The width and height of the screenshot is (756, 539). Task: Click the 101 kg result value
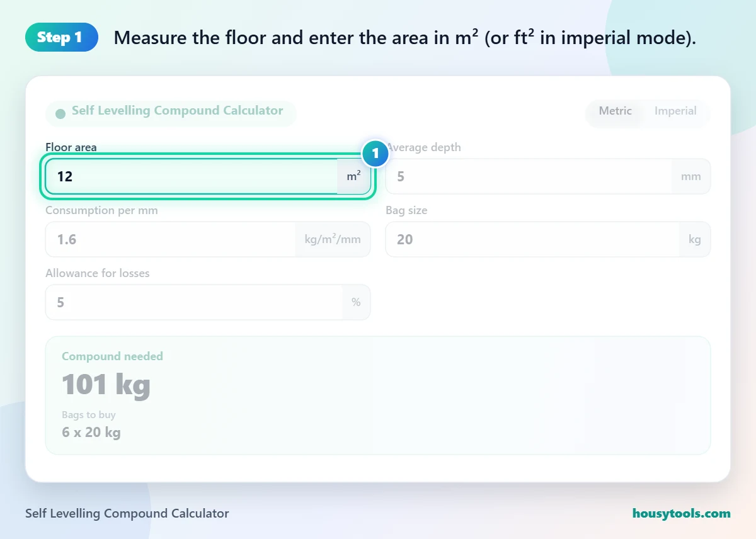(x=106, y=385)
